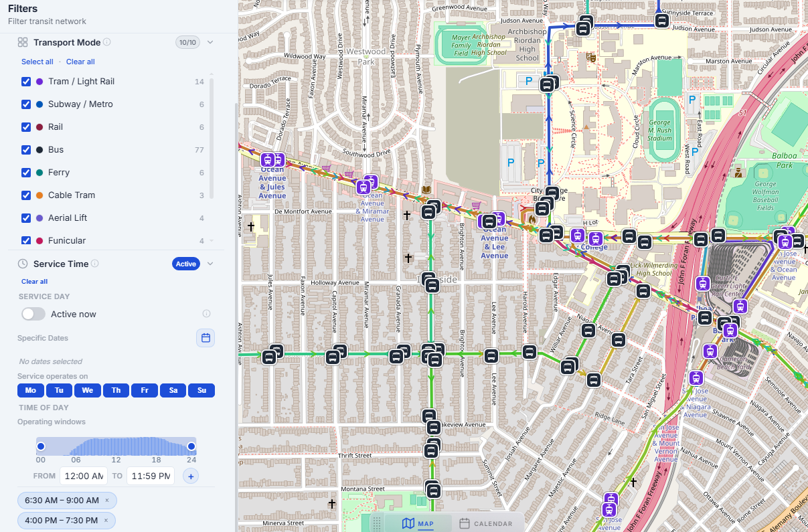Collapse the Transport Mode section chevron
The width and height of the screenshot is (808, 532).
click(x=210, y=42)
